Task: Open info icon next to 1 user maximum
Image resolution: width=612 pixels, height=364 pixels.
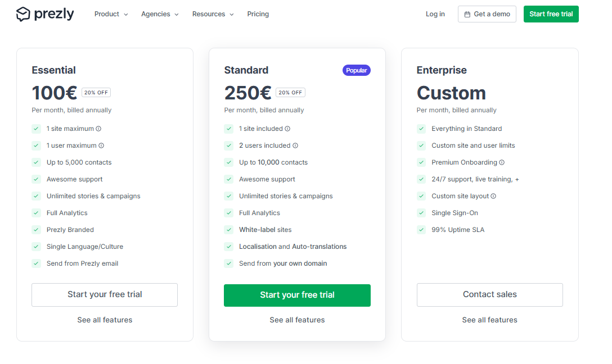Action: pos(101,145)
